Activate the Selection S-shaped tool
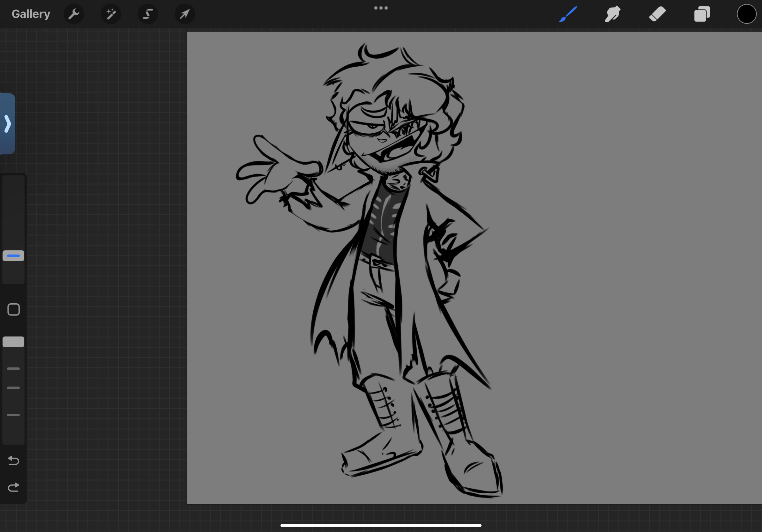The image size is (762, 532). (x=148, y=14)
